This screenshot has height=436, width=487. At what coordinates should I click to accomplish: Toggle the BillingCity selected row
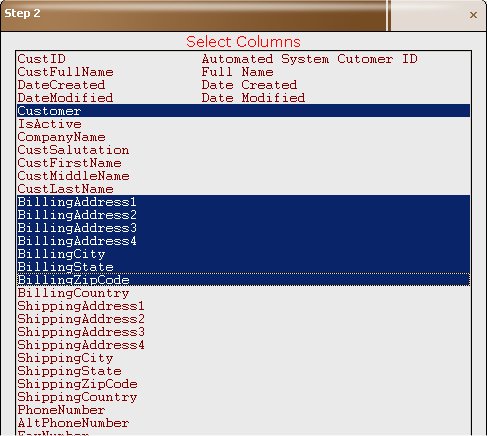click(x=243, y=254)
